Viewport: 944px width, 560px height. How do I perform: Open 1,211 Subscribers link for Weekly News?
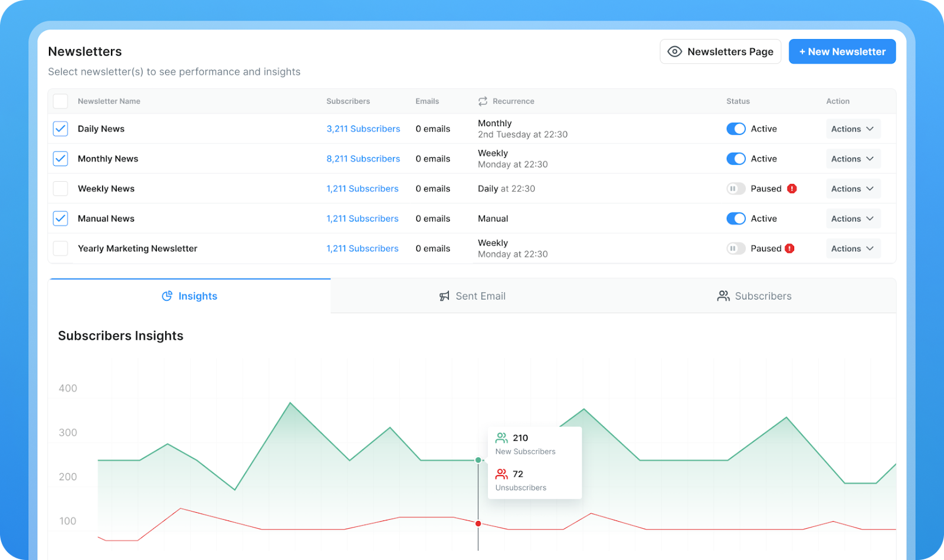pos(362,189)
